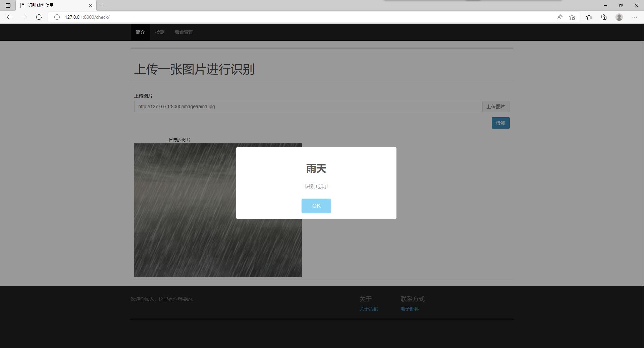This screenshot has height=348, width=644.
Task: Click the 识别成功! message text
Action: 316,187
